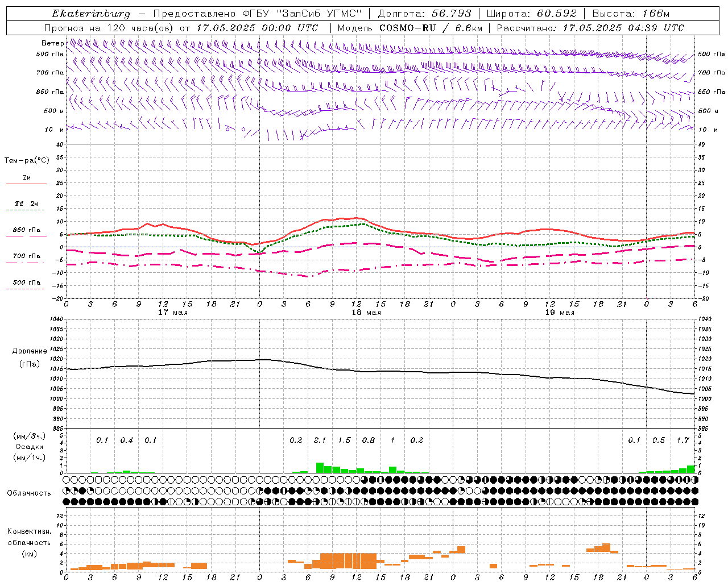Click the Рассчитано 17.05.2025 04:39 UTC timestamp
Screen dimensions: 728x582
click(590, 28)
